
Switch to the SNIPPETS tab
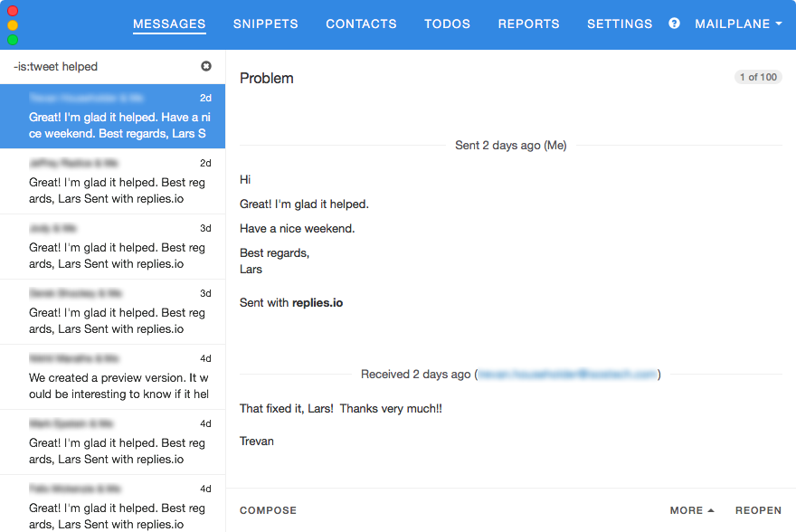pos(265,24)
